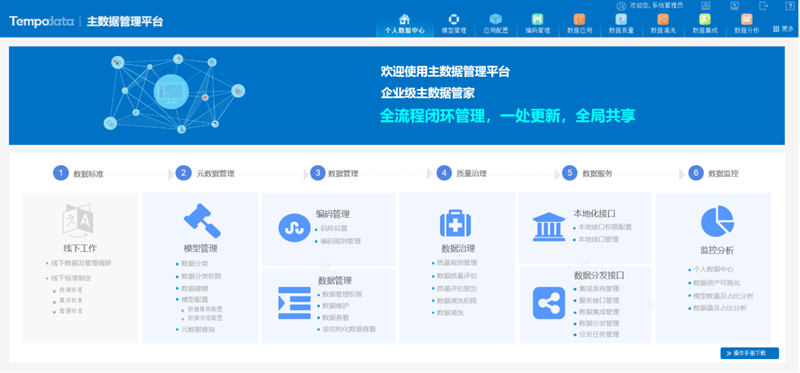Click the pie chart icon above 监控分析

coord(717,221)
